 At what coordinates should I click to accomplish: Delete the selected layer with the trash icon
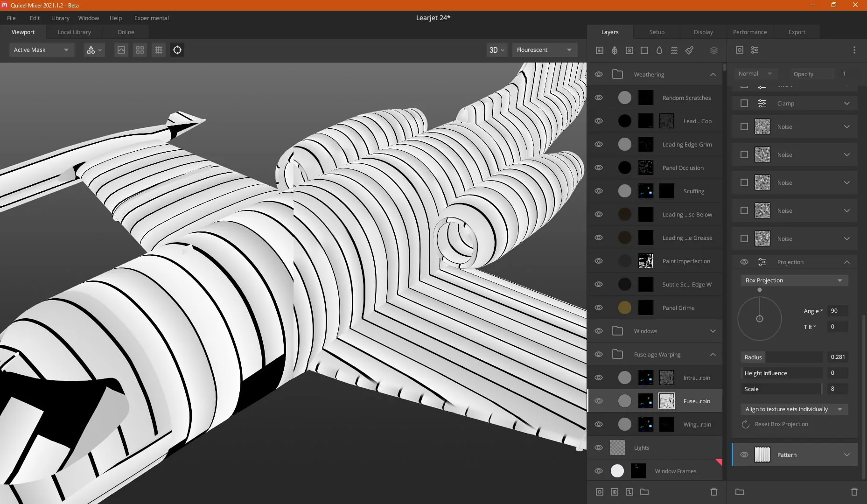(714, 492)
